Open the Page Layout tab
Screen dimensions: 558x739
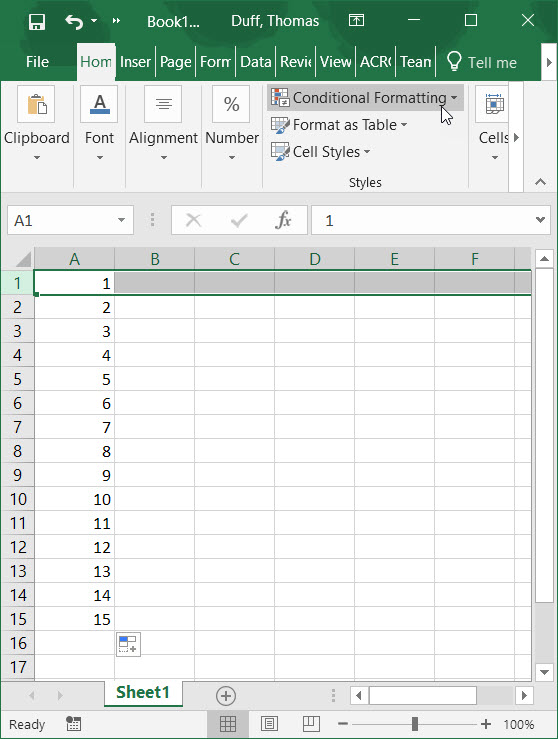(175, 62)
